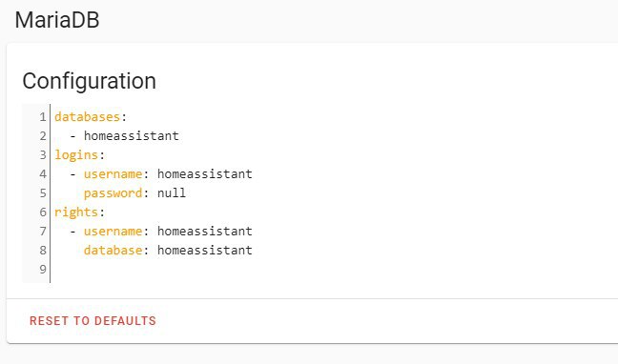Click the 'databases' key on line 1
The image size is (618, 364).
point(87,117)
